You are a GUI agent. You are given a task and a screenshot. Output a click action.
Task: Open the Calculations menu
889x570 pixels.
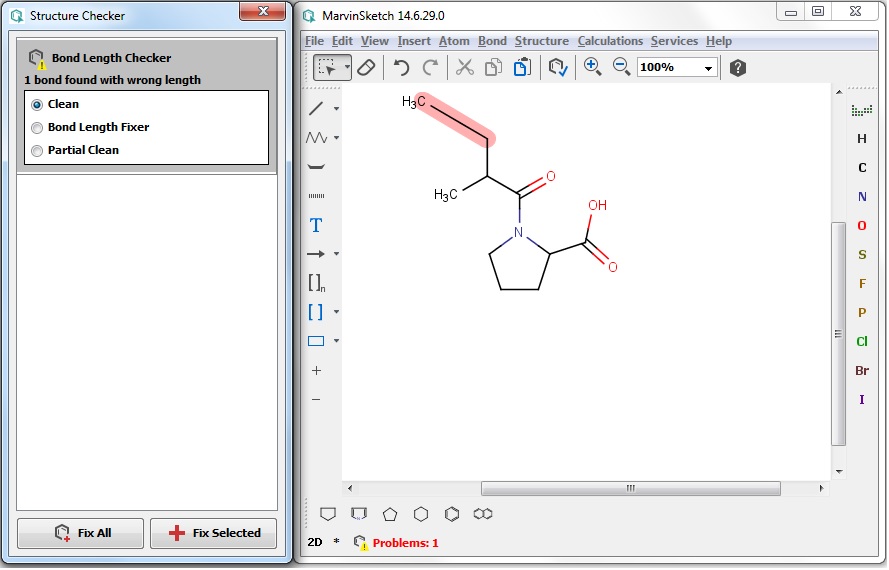click(610, 41)
